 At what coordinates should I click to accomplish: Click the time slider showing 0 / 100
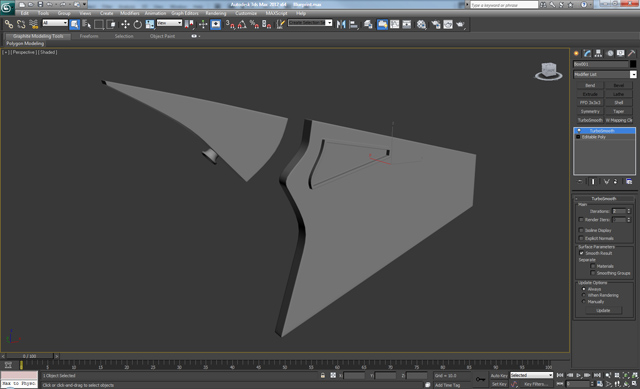(29, 356)
